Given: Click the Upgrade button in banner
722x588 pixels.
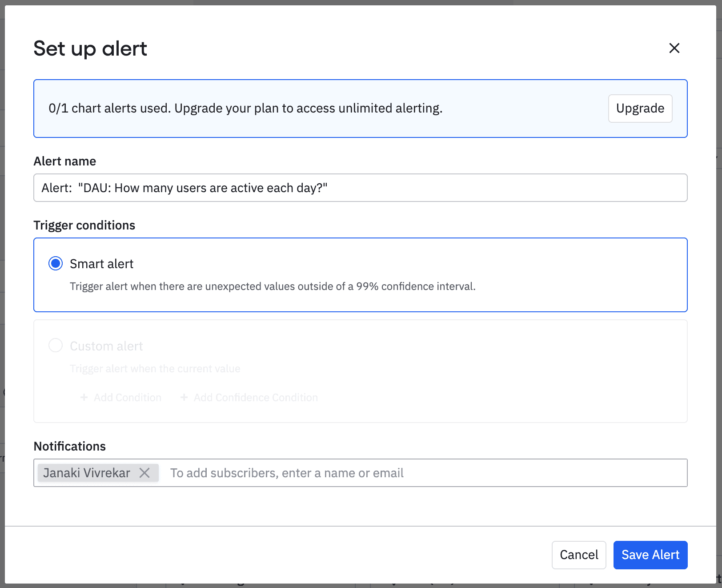Looking at the screenshot, I should point(640,109).
